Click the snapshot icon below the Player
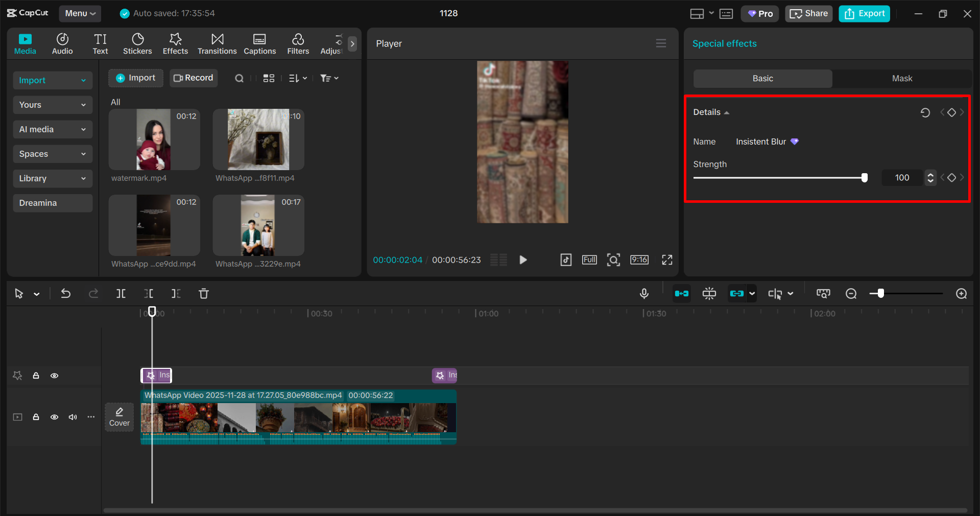This screenshot has width=980, height=516. 613,260
